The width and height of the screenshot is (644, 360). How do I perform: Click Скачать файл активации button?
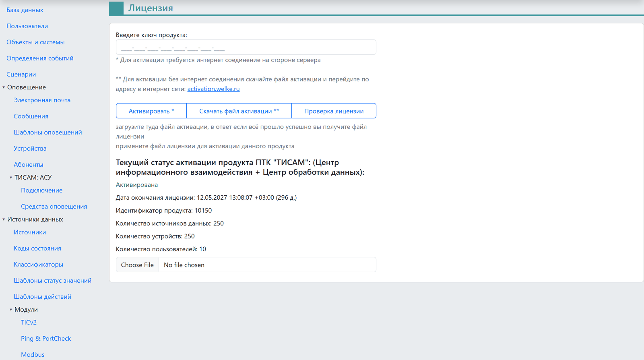click(239, 111)
